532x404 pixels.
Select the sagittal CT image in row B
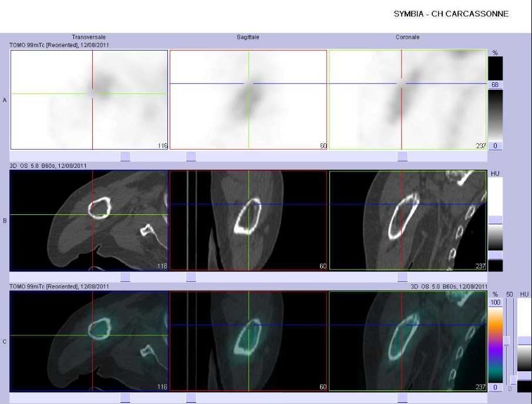pyautogui.click(x=248, y=220)
